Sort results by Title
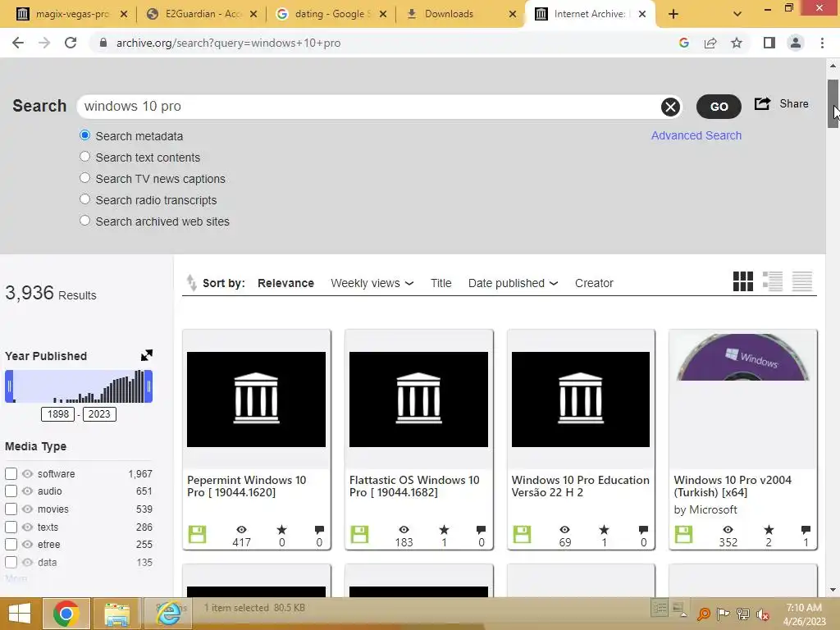This screenshot has width=840, height=630. (441, 283)
